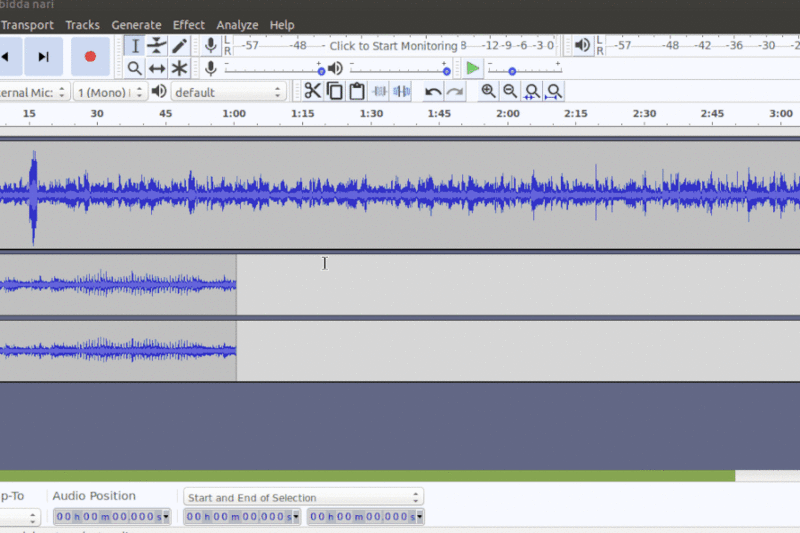Click the middle short waveform clip
This screenshot has width=800, height=533.
(118, 284)
